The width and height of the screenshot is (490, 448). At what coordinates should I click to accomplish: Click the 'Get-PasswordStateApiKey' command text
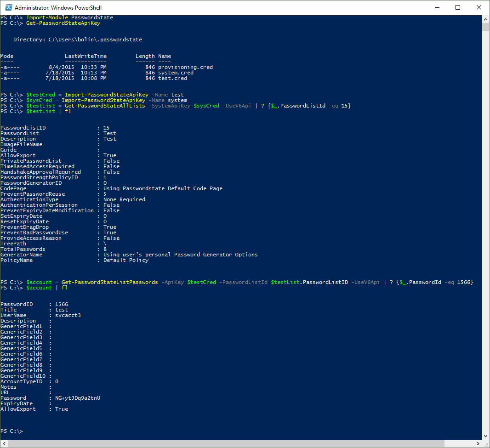pyautogui.click(x=63, y=23)
